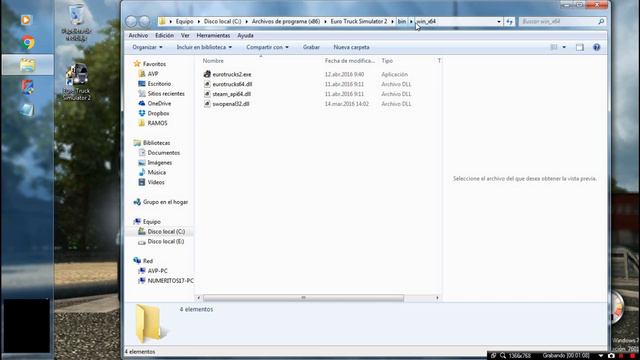The height and width of the screenshot is (360, 640).
Task: Click the horizontal scrollbar right arrow
Action: 437,298
